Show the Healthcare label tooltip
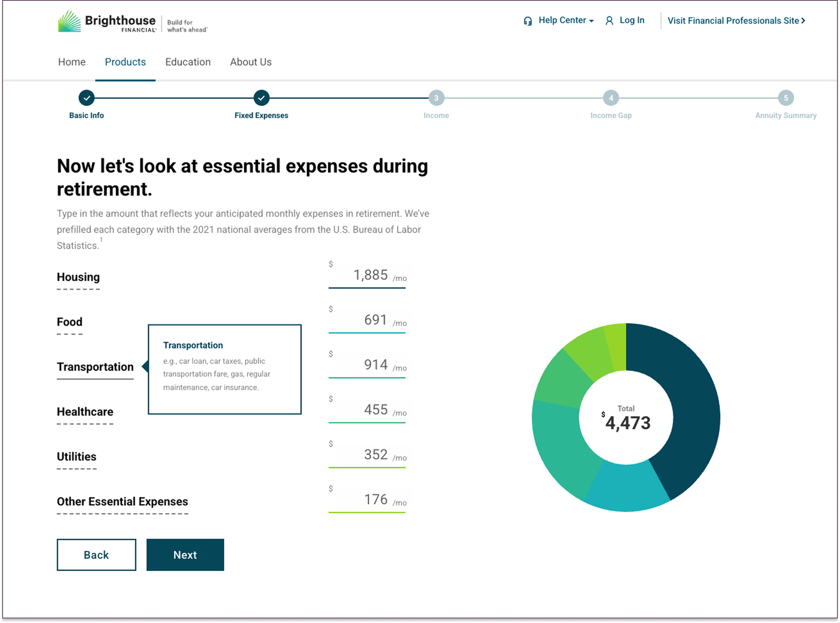Viewport: 840px width, 623px height. coord(85,412)
